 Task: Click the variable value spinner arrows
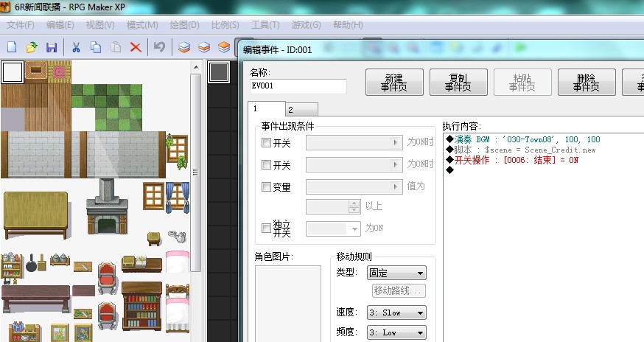[x=354, y=207]
